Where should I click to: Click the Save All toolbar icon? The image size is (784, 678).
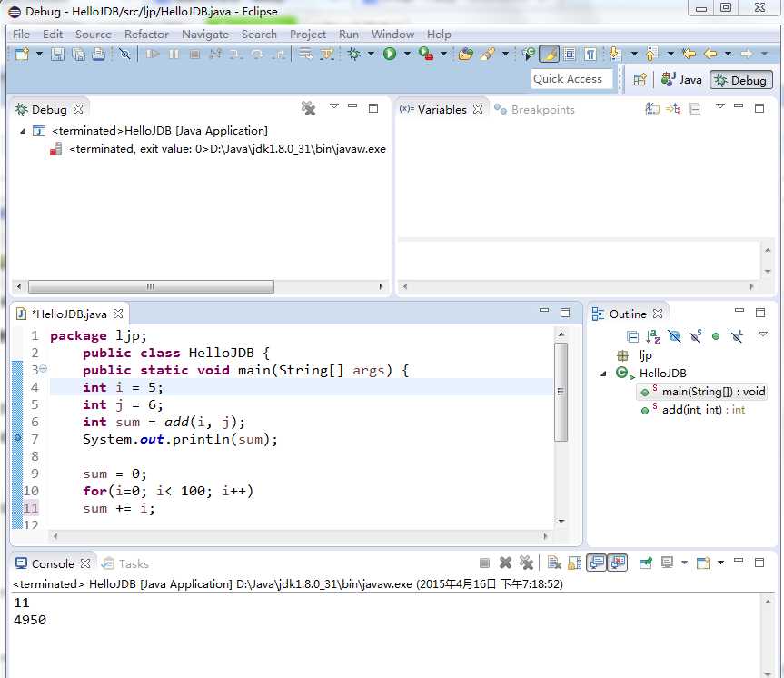tap(78, 54)
